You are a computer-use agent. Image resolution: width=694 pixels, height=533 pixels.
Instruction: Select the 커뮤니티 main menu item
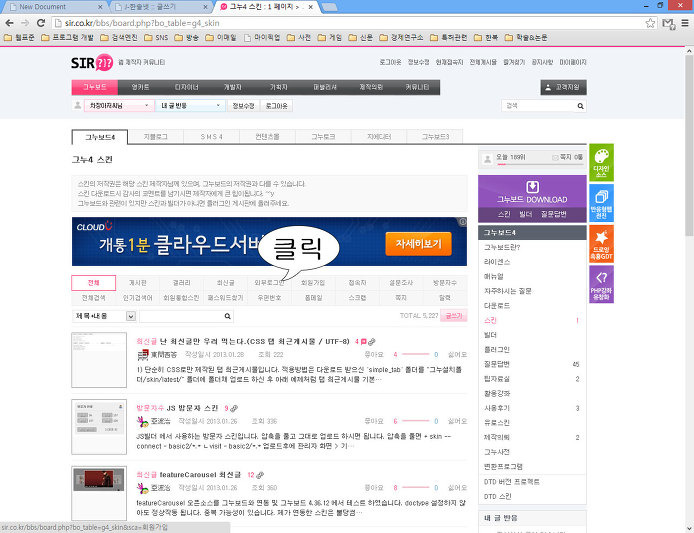(x=417, y=87)
